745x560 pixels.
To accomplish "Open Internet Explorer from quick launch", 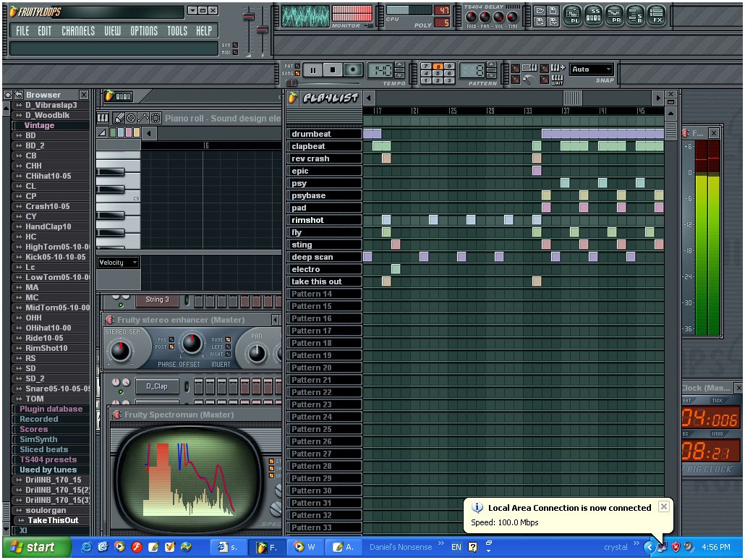I will pyautogui.click(x=87, y=547).
